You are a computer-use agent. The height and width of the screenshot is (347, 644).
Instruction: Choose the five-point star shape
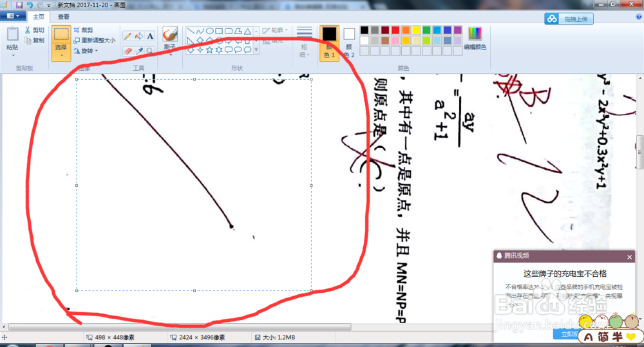(209, 50)
